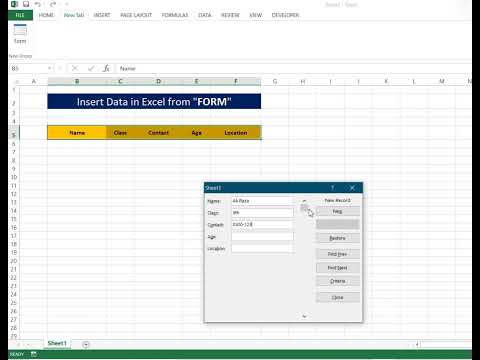This screenshot has width=480, height=360.
Task: Click the Age header cell
Action: click(x=197, y=133)
